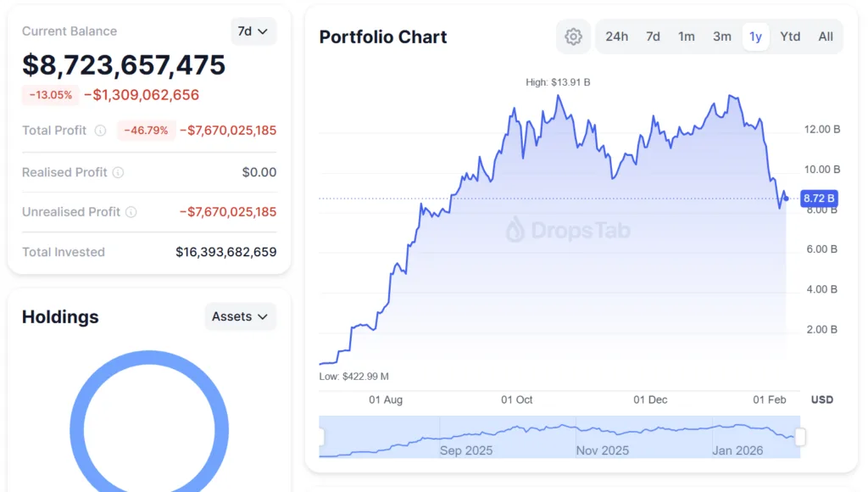Image resolution: width=868 pixels, height=492 pixels.
Task: Select the 3m chart tab
Action: pos(721,36)
